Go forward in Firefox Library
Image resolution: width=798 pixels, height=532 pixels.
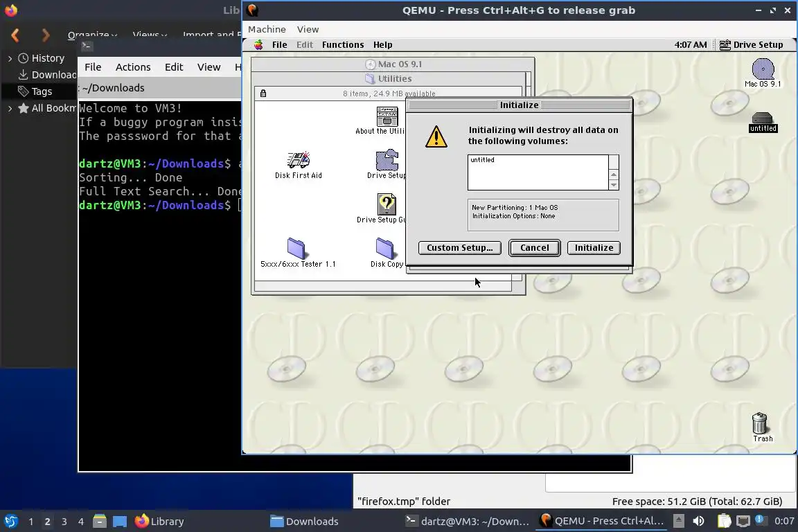(x=46, y=35)
